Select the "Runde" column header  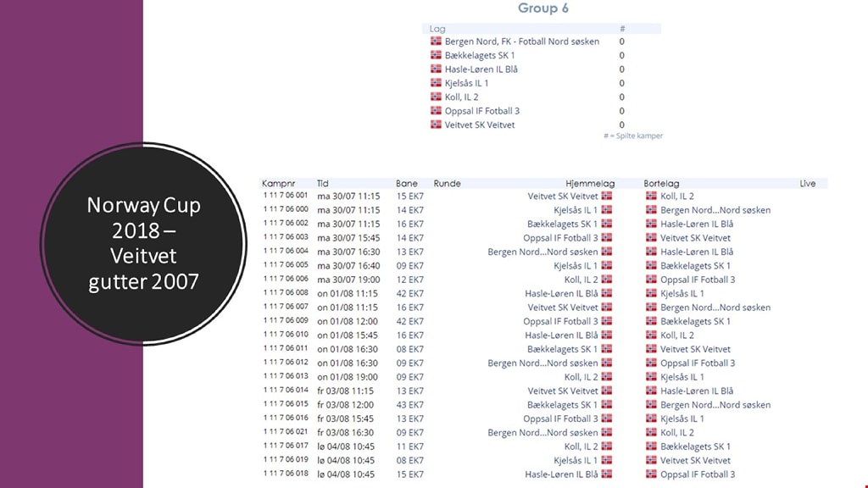(x=448, y=183)
